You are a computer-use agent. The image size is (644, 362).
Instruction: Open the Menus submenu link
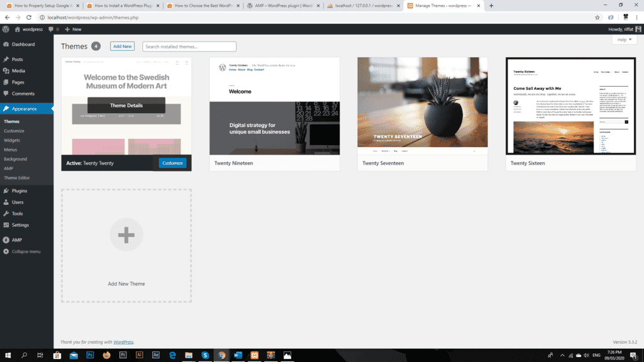[10, 150]
